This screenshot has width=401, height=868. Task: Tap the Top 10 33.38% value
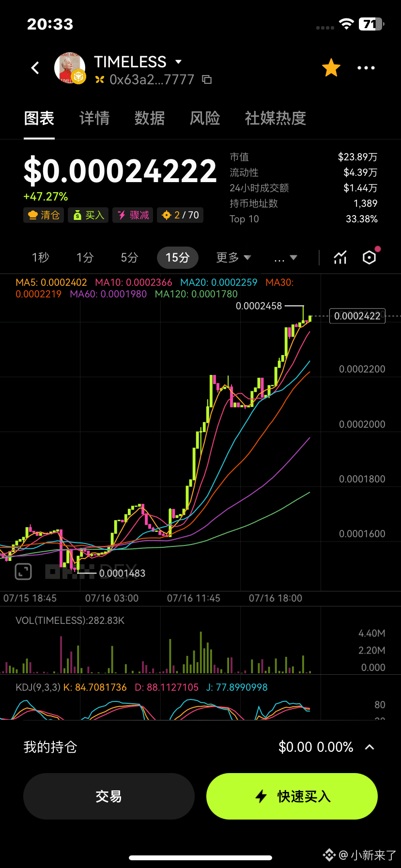[362, 219]
